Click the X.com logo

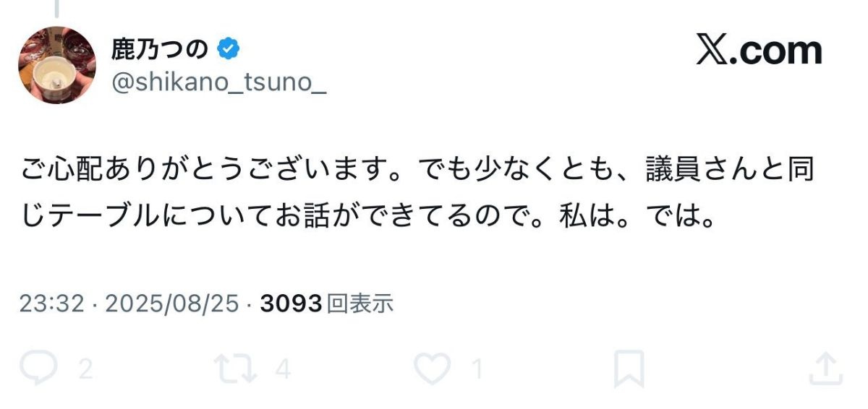tap(759, 51)
